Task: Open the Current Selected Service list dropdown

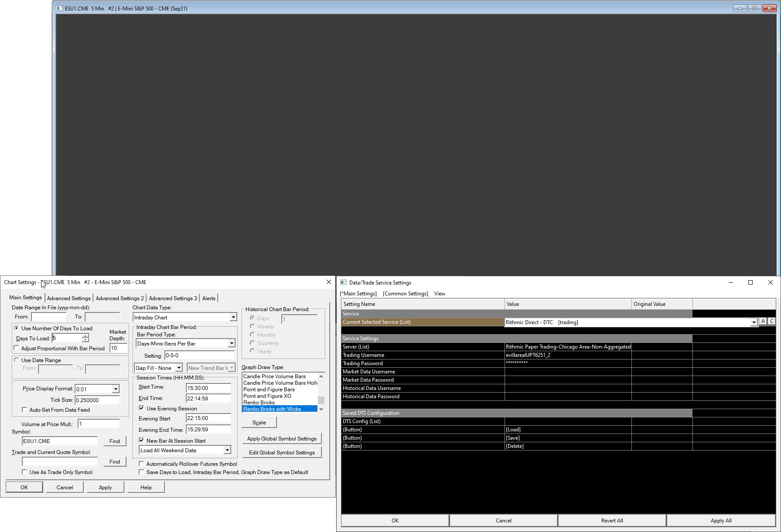Action: 754,322
